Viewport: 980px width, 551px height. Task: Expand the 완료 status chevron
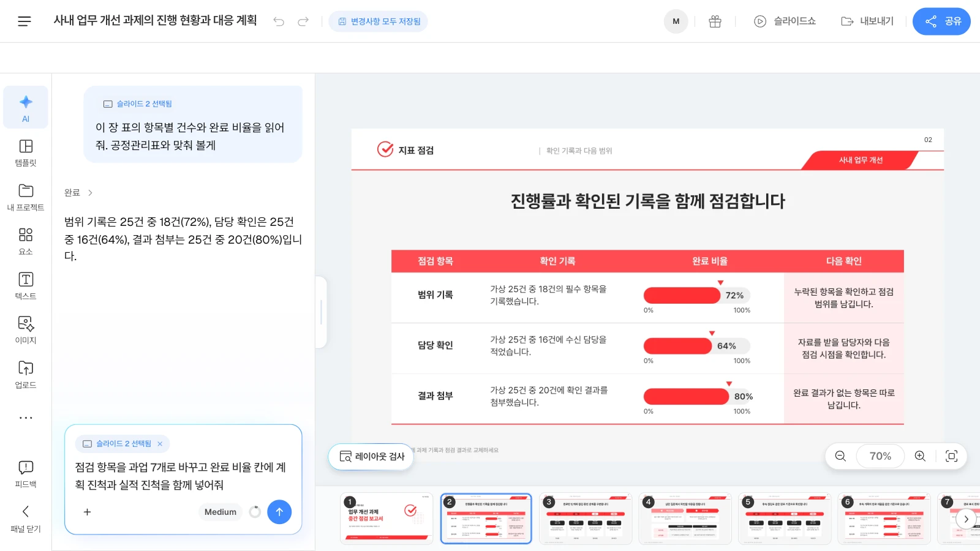coord(90,192)
